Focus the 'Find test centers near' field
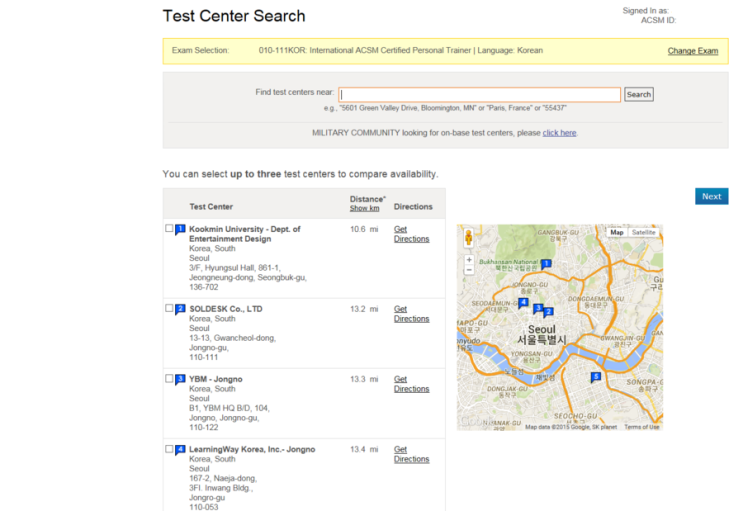This screenshot has height=511, width=743. tap(479, 94)
